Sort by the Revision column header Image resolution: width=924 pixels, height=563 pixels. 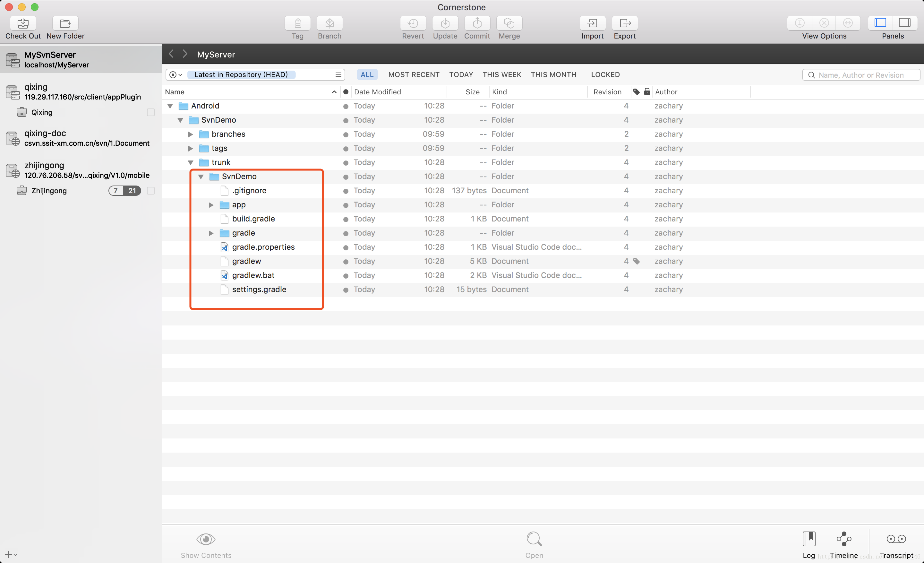[609, 92]
